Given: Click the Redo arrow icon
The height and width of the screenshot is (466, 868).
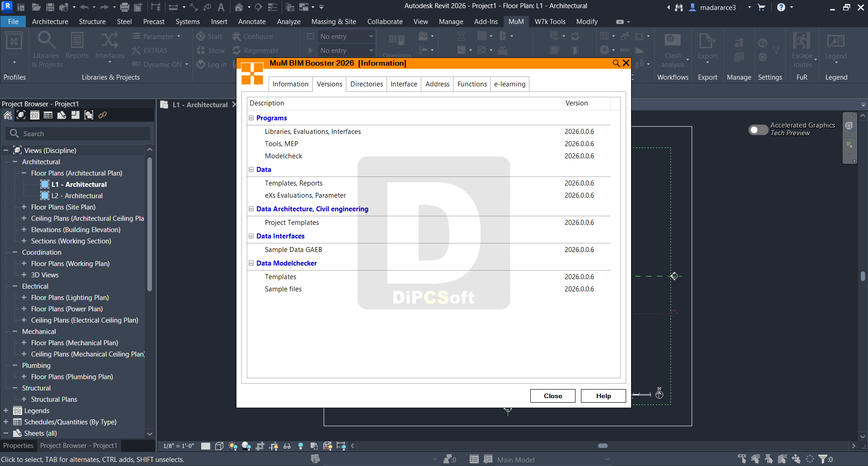Looking at the screenshot, I should (x=104, y=7).
